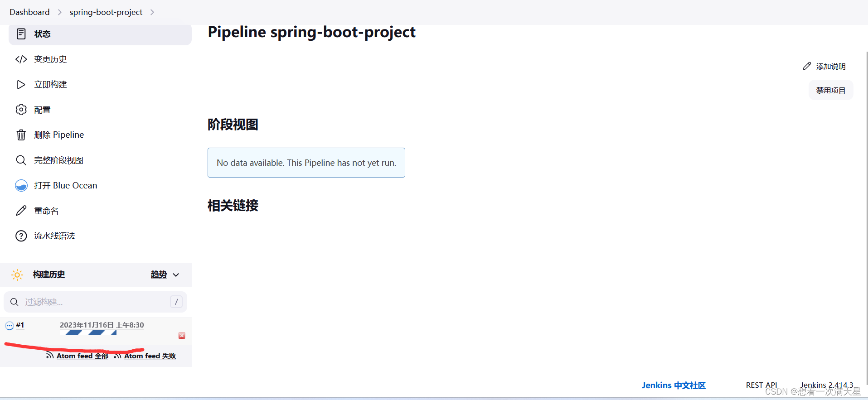Viewport: 868px width, 400px height.
Task: Click build #1 in-progress status icon
Action: (x=9, y=326)
